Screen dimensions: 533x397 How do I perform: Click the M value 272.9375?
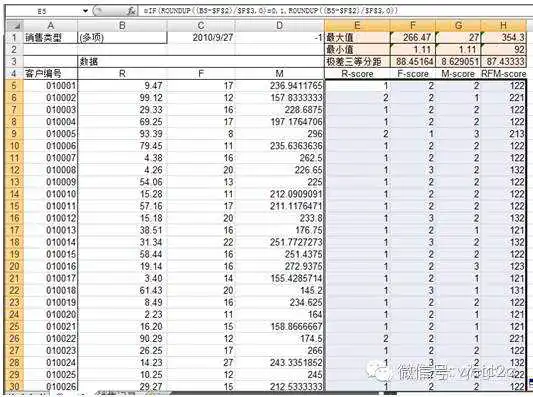[x=279, y=266]
